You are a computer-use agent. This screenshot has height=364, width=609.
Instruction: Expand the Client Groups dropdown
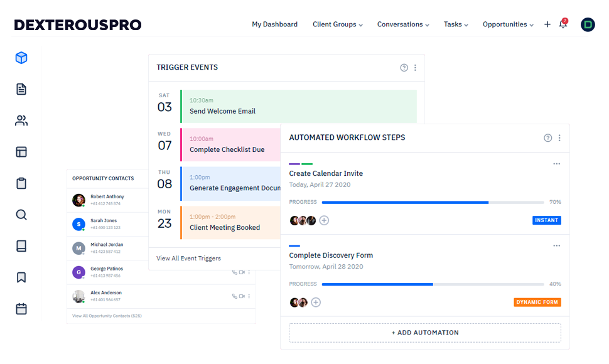(x=338, y=24)
